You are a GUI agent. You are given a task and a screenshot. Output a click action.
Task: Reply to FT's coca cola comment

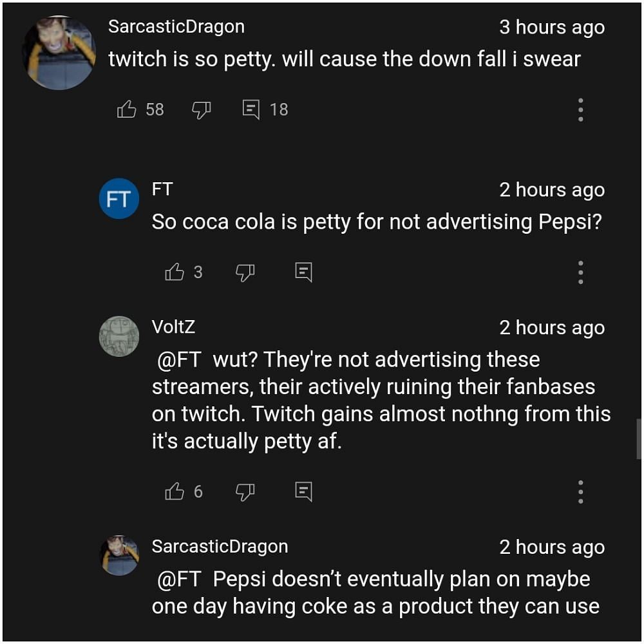pyautogui.click(x=304, y=273)
